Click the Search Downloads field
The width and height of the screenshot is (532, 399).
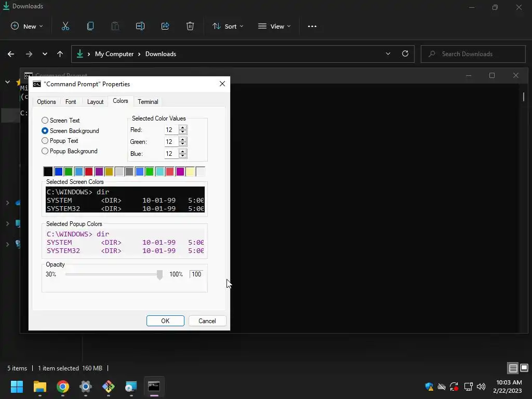tap(473, 54)
